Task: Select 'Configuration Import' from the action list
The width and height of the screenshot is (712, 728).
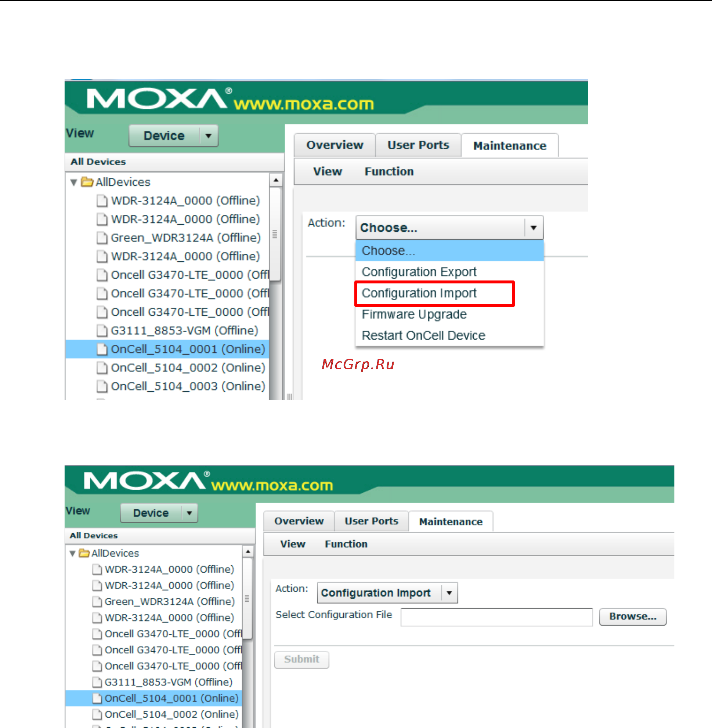Action: [449, 293]
